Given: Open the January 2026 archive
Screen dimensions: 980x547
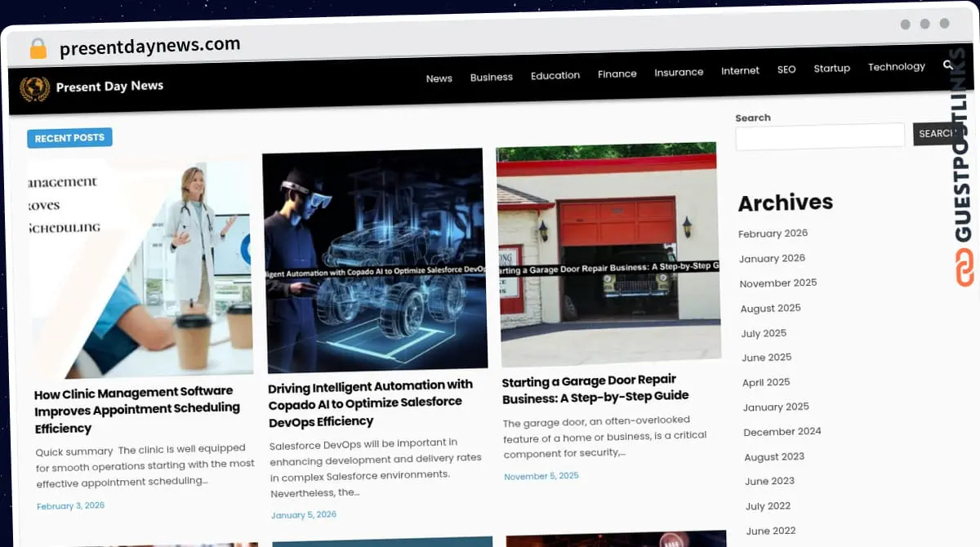Looking at the screenshot, I should [772, 258].
